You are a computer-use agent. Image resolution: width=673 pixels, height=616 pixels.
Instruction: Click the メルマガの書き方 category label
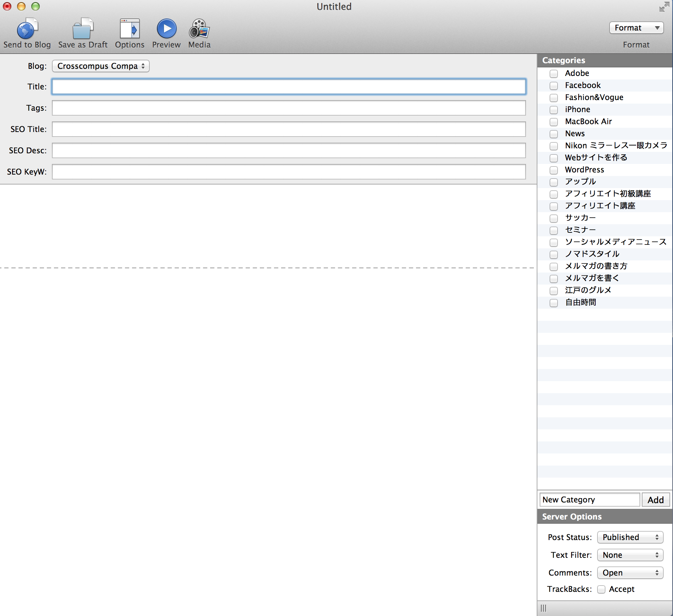pos(596,266)
